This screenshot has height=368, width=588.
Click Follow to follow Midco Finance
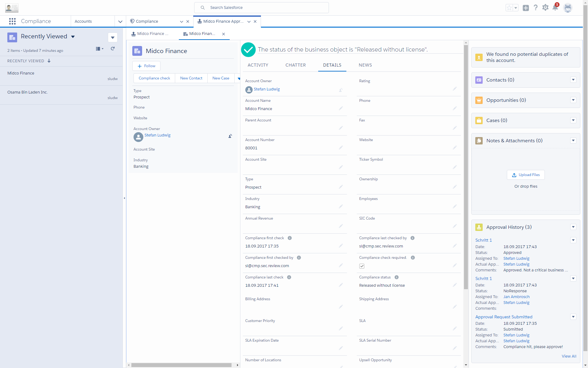146,66
